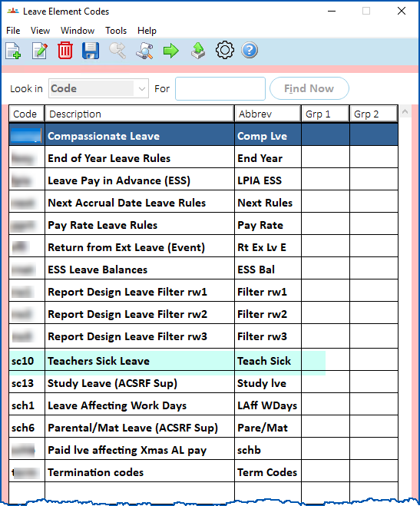
Task: Click the Leave Element Codes title icon
Action: tap(13, 12)
